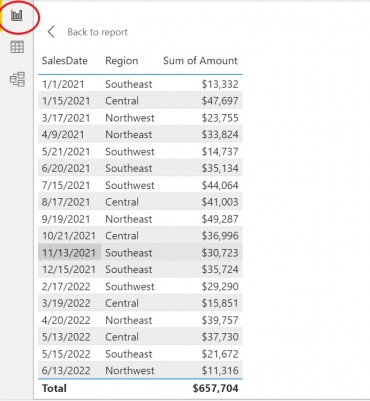Screen dimensions: 370x401
Task: Select the 9/19/2021 date cell
Action: pos(66,219)
